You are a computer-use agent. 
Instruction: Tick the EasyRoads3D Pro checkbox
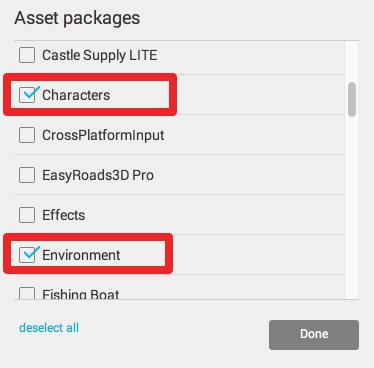tap(27, 175)
